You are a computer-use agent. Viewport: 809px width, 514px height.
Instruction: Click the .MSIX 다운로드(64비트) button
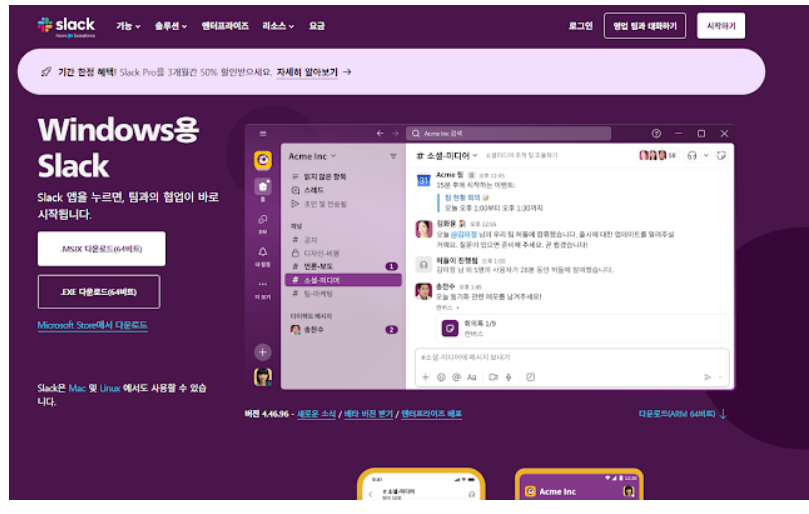point(102,249)
